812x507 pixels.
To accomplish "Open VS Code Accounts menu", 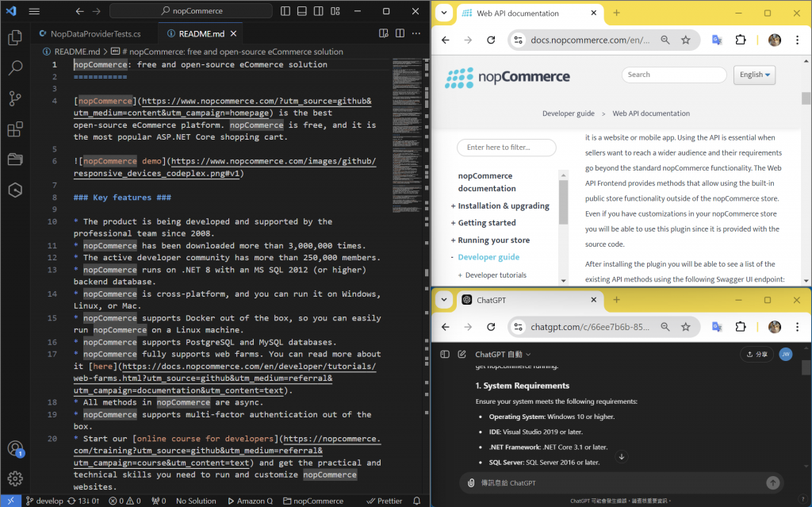I will tap(15, 448).
